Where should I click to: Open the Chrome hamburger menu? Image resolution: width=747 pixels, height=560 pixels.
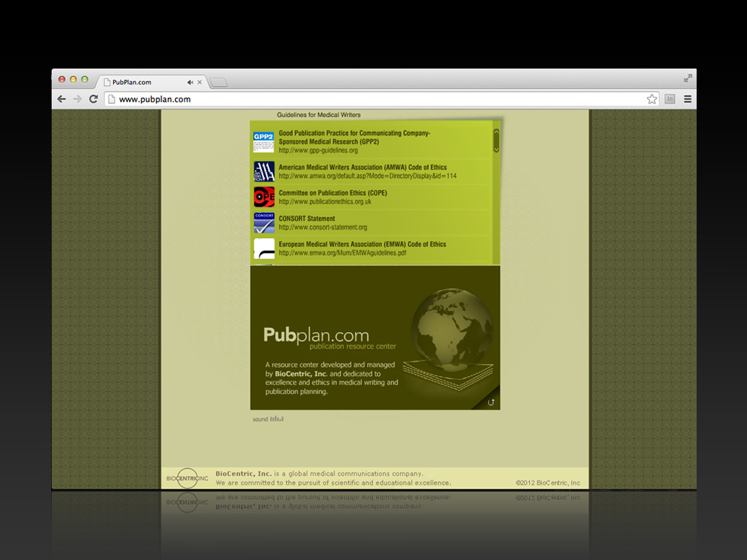[x=687, y=99]
